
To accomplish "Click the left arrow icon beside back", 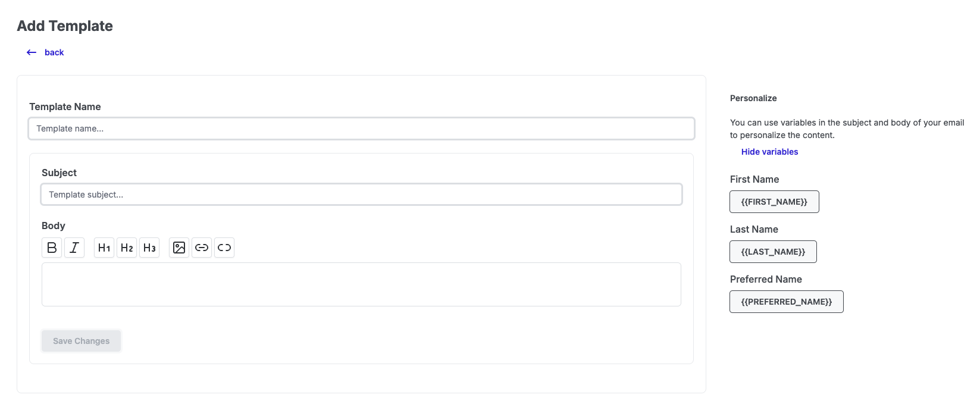I will click(x=32, y=52).
